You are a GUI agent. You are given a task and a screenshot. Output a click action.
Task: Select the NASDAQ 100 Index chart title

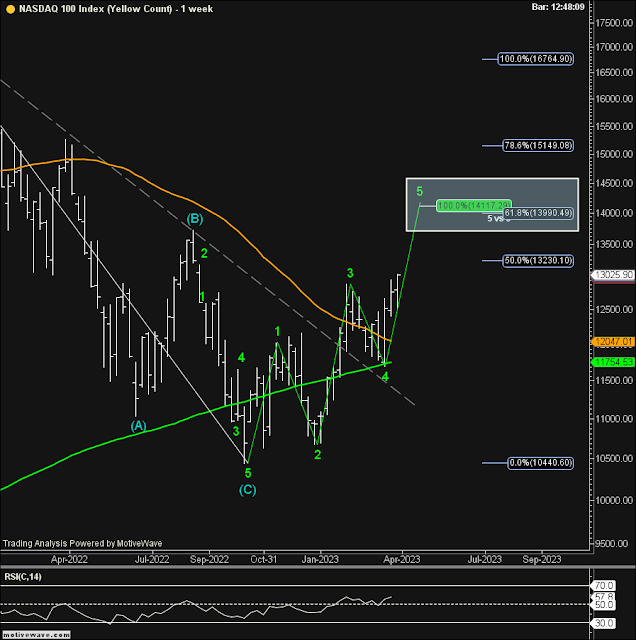[116, 9]
